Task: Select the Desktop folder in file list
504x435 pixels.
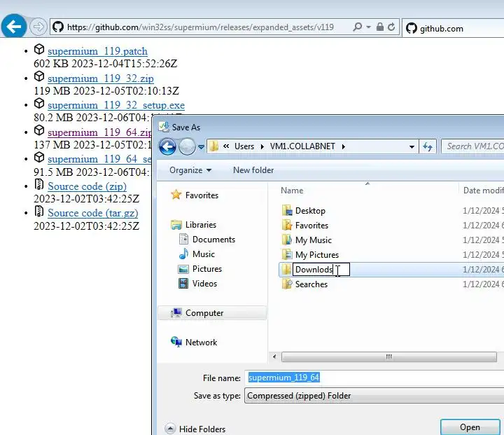Action: click(310, 211)
